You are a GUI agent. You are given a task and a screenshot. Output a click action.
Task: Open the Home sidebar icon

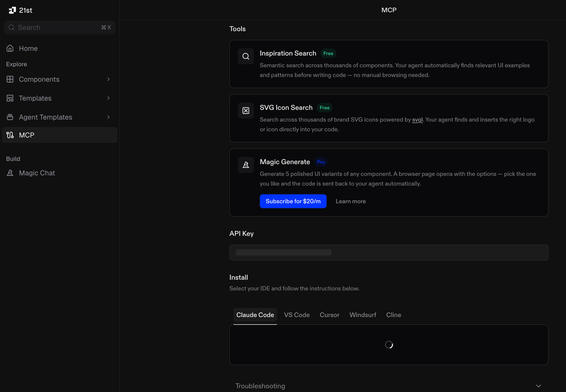10,48
